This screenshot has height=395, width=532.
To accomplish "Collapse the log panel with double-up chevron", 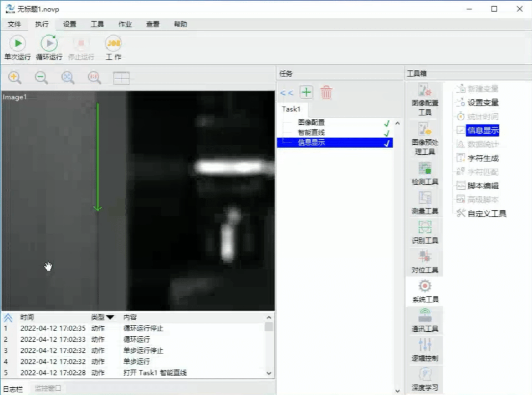I will (x=8, y=317).
